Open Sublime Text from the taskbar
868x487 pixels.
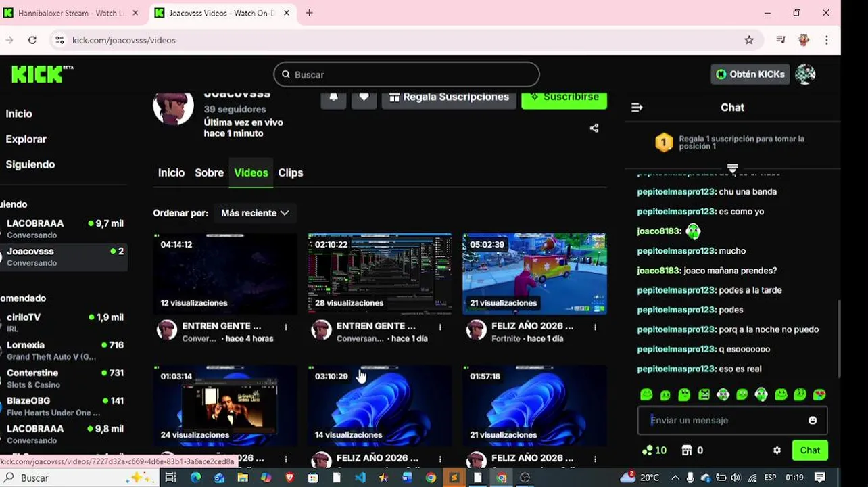point(454,478)
